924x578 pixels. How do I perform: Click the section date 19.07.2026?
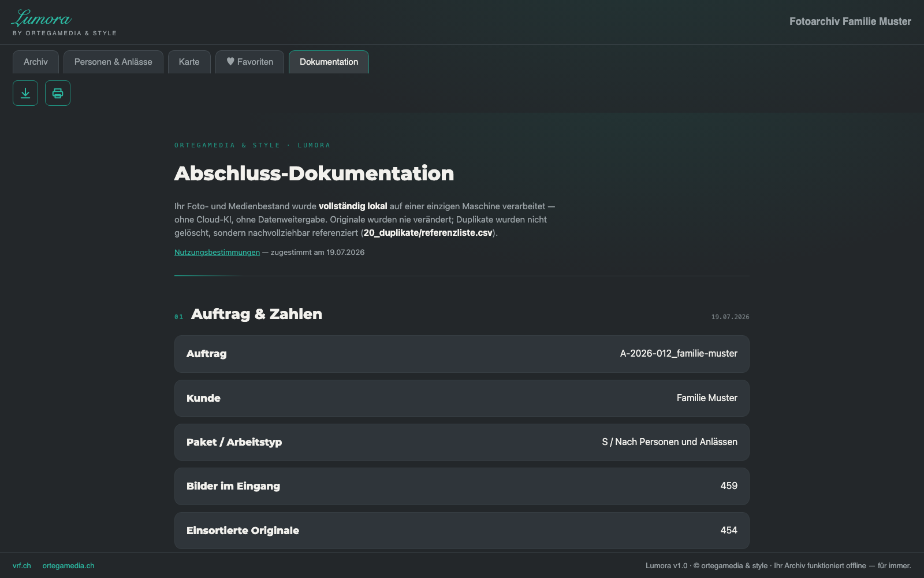[x=730, y=317]
